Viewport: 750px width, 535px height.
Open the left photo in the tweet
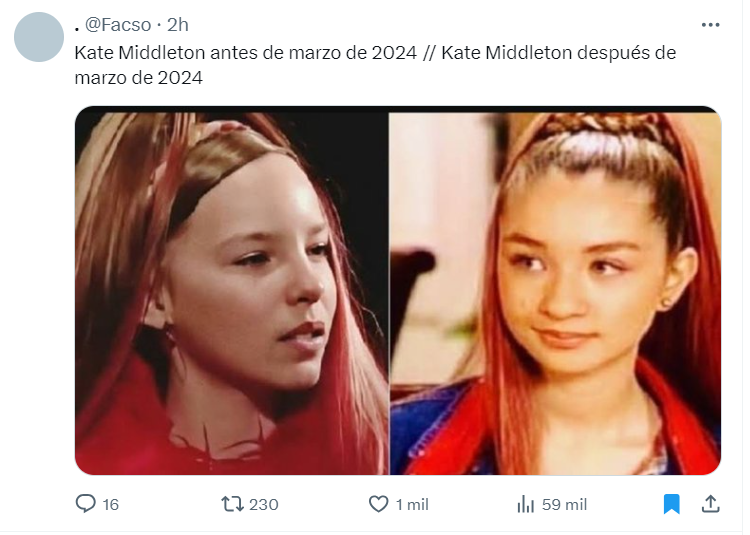233,293
